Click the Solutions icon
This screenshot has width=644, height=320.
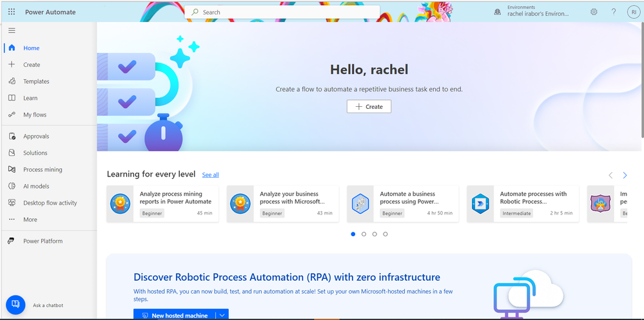(x=12, y=153)
